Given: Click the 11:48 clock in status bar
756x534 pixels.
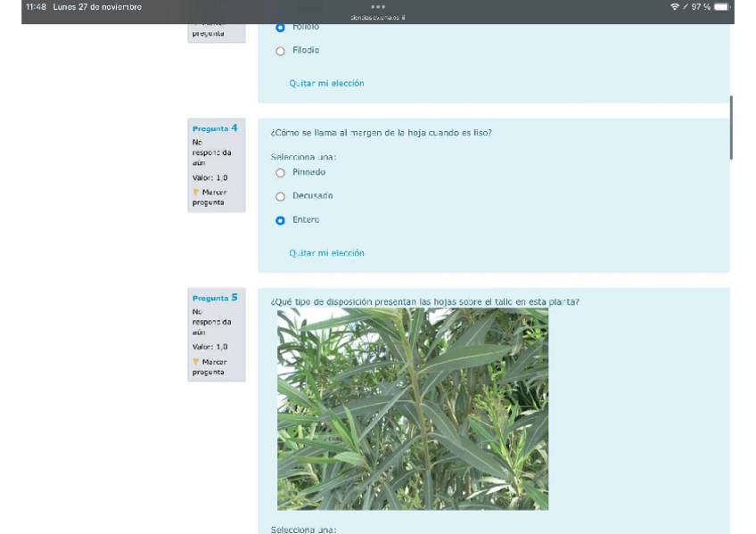Looking at the screenshot, I should [36, 7].
